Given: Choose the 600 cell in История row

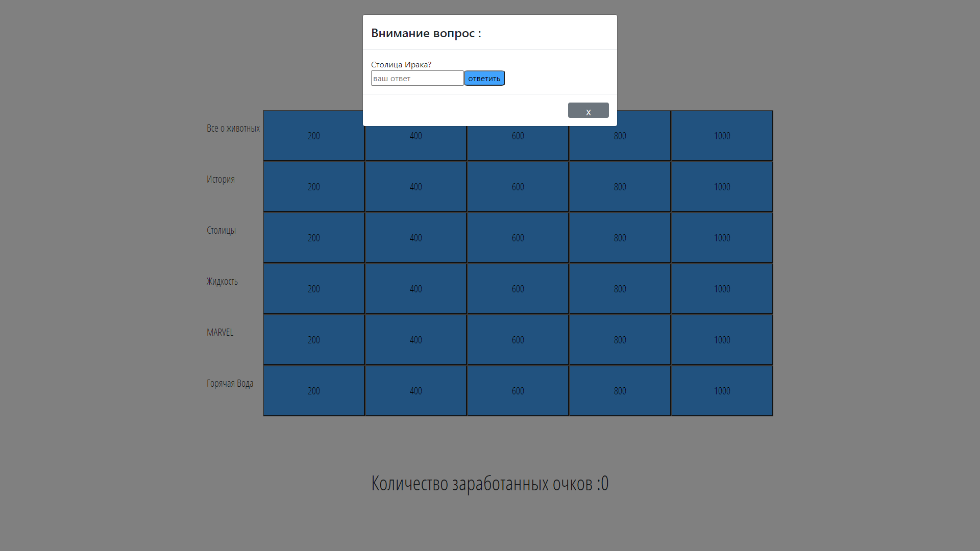Looking at the screenshot, I should pyautogui.click(x=518, y=187).
